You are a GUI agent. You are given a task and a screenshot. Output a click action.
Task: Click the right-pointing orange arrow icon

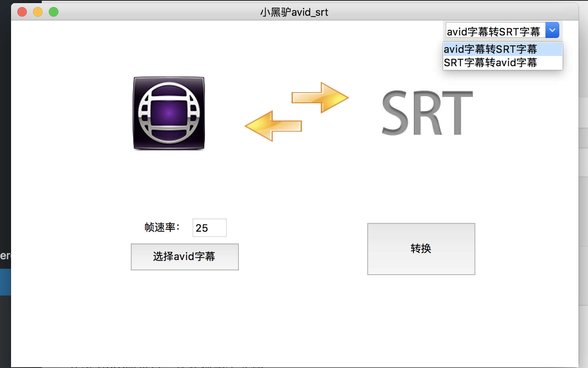tap(320, 97)
